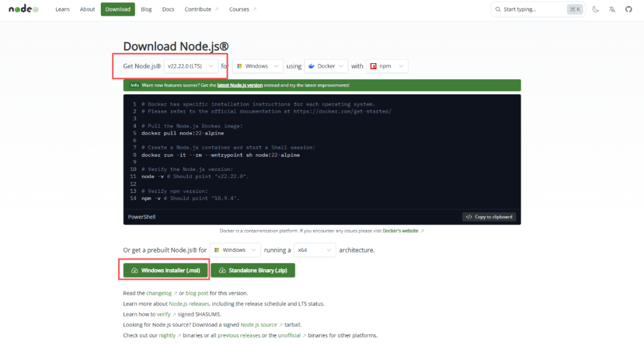Viewport: 644px width, 346px height.
Task: Open the Courses external link
Action: pyautogui.click(x=242, y=9)
